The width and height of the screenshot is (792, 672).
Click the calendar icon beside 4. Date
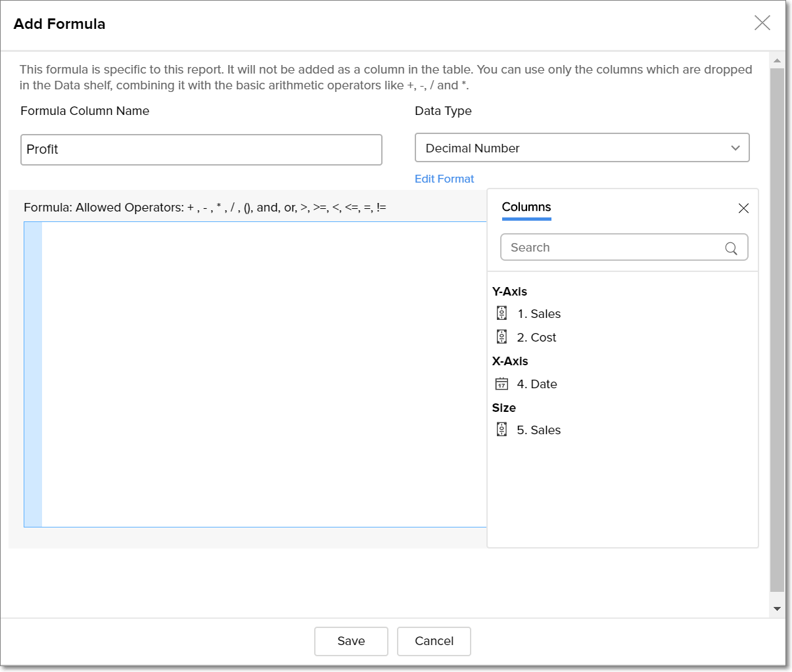pyautogui.click(x=501, y=384)
